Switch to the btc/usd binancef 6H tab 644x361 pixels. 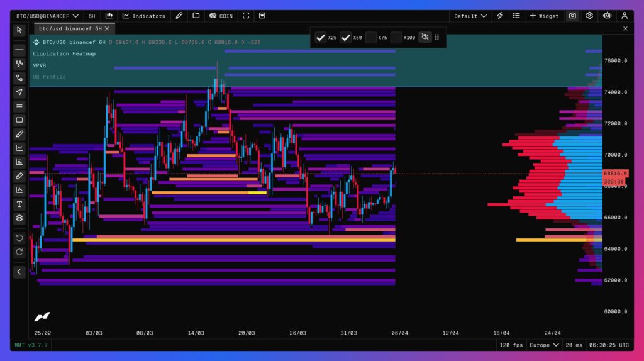(67, 28)
